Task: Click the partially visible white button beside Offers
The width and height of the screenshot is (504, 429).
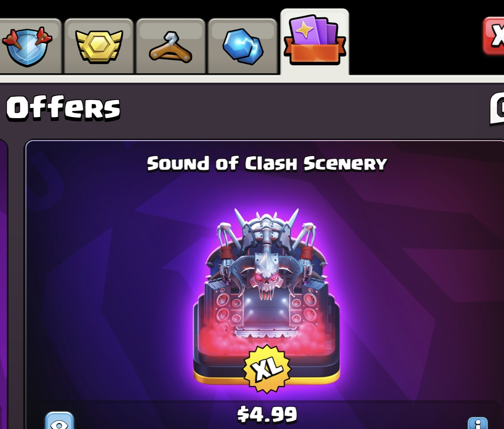Action: [x=497, y=108]
